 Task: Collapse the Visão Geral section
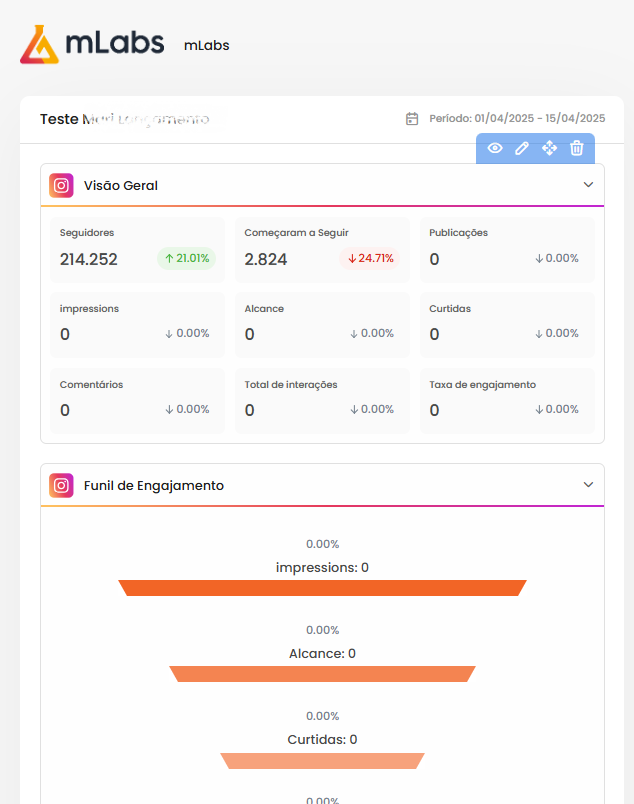[588, 184]
